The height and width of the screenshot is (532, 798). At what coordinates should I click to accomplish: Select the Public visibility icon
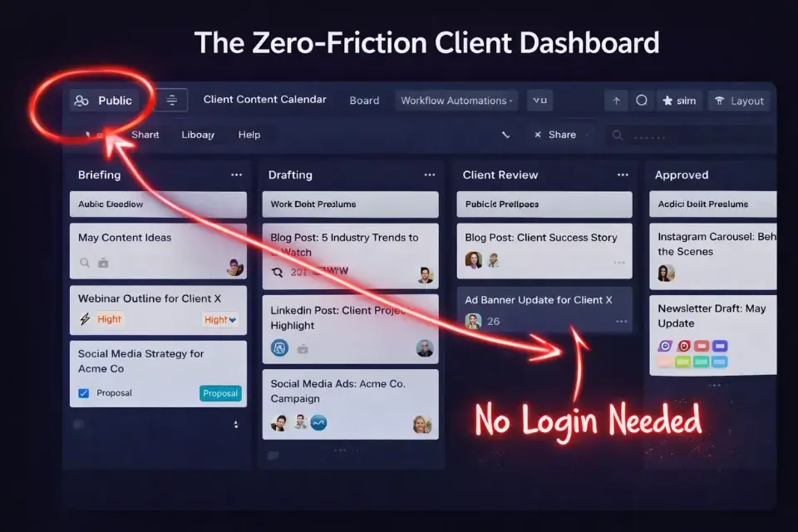pos(80,100)
